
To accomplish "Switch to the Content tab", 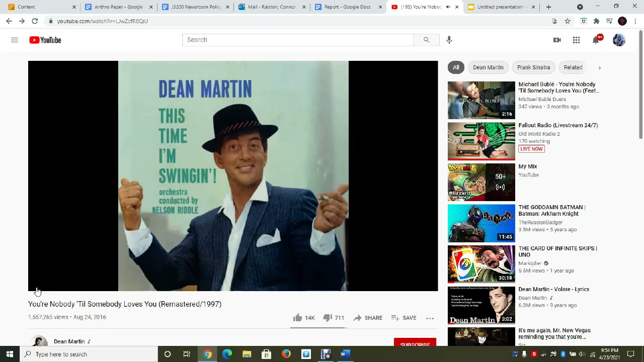I will click(x=42, y=7).
